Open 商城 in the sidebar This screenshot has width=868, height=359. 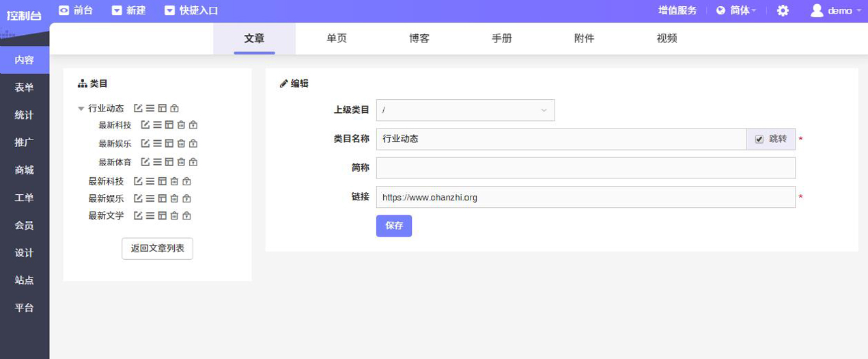coord(25,170)
